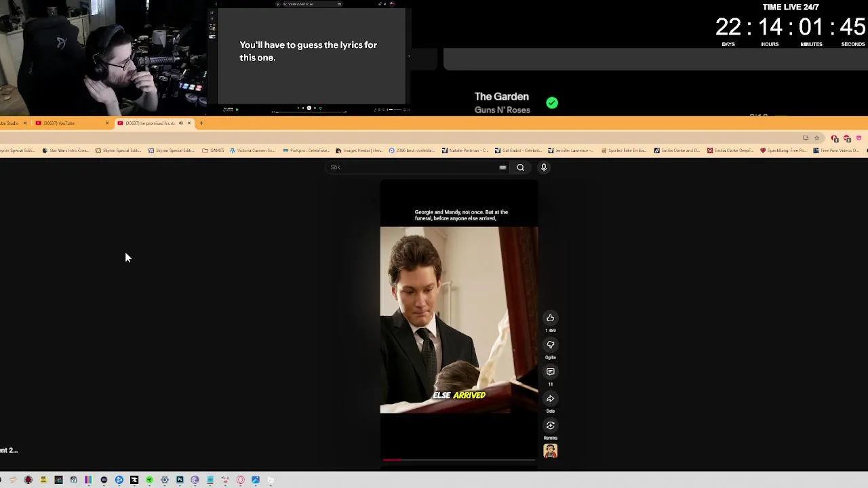This screenshot has width=868, height=488.
Task: Open the second red extension icon
Action: coord(847,138)
